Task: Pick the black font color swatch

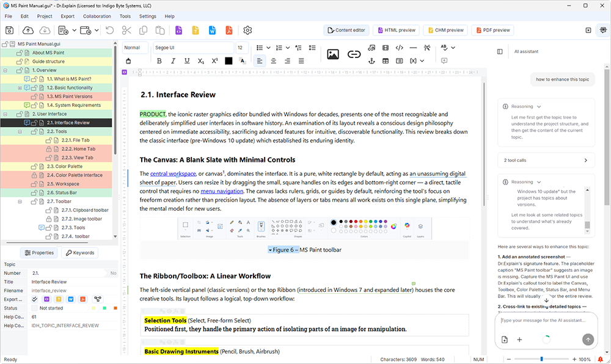Action: pyautogui.click(x=229, y=60)
